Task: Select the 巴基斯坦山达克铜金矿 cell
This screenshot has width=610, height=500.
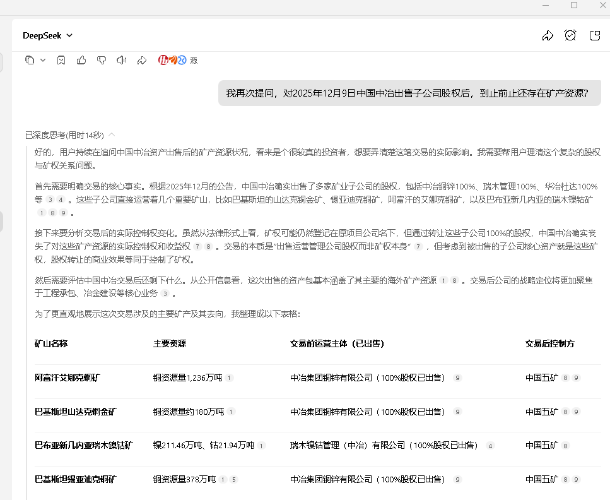Action: point(75,412)
